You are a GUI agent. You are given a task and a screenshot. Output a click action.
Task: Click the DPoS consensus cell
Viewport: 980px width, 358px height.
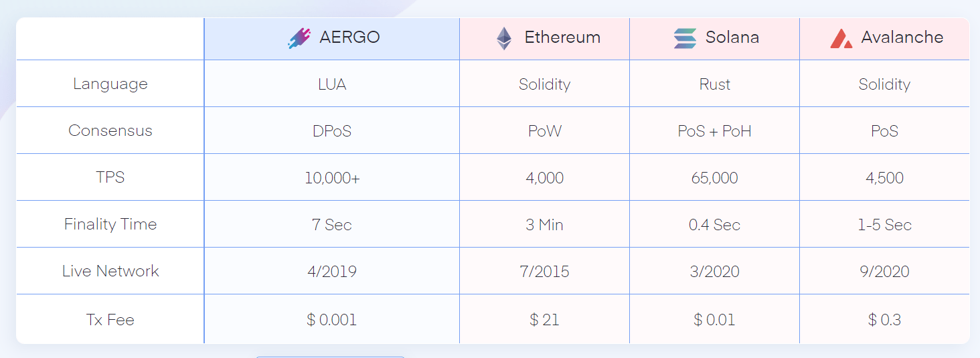point(332,131)
